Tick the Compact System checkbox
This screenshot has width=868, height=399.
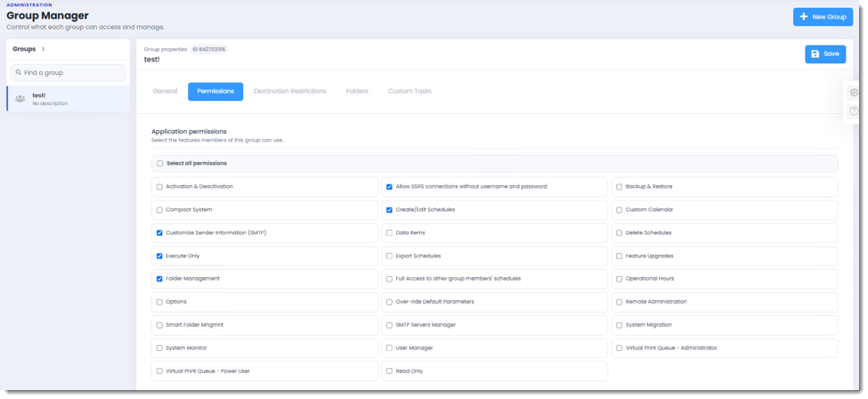(159, 210)
